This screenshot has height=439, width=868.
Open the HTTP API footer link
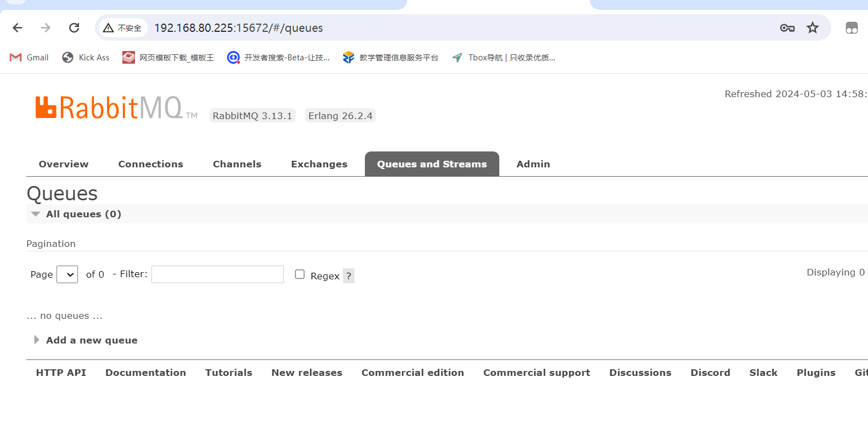pyautogui.click(x=61, y=373)
